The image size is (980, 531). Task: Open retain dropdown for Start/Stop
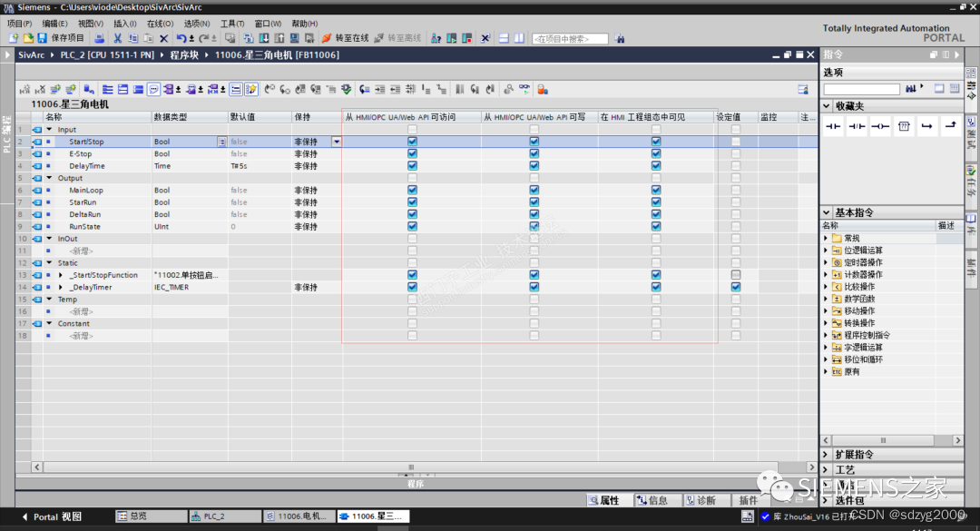(337, 142)
